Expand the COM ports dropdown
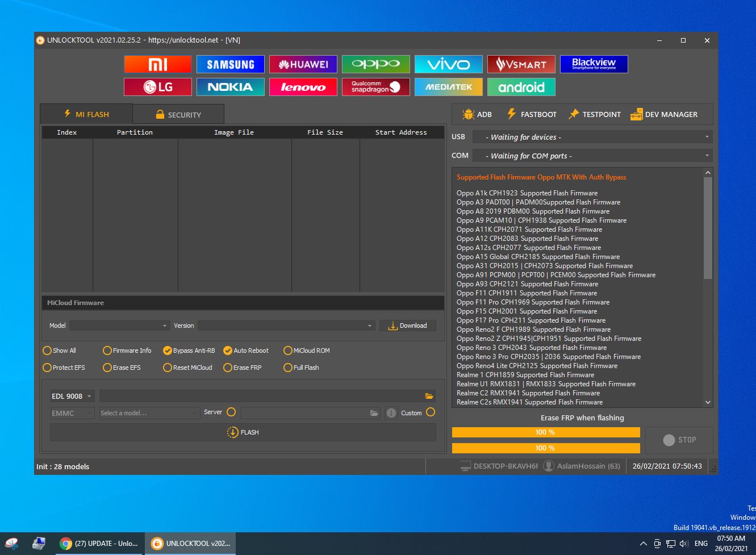The height and width of the screenshot is (555, 756). pos(593,156)
